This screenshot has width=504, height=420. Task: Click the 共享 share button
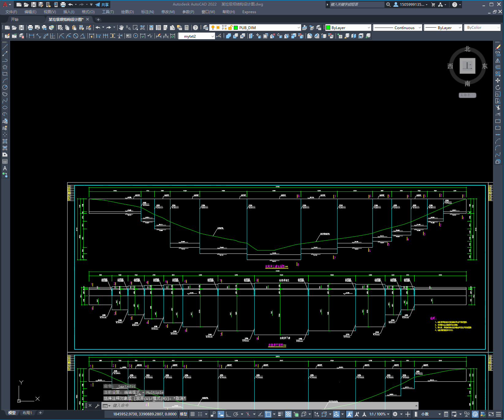coord(102,5)
